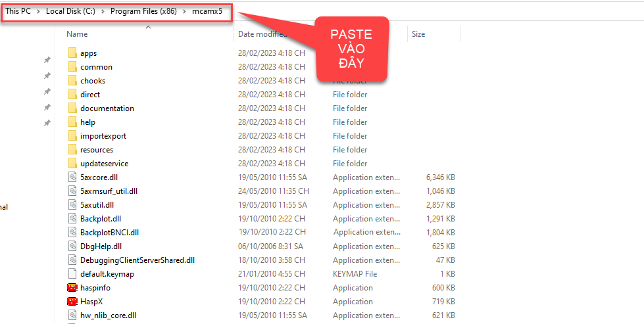Select file name DebuggingClientServerShared.dll
The height and width of the screenshot is (324, 644).
[x=137, y=260]
